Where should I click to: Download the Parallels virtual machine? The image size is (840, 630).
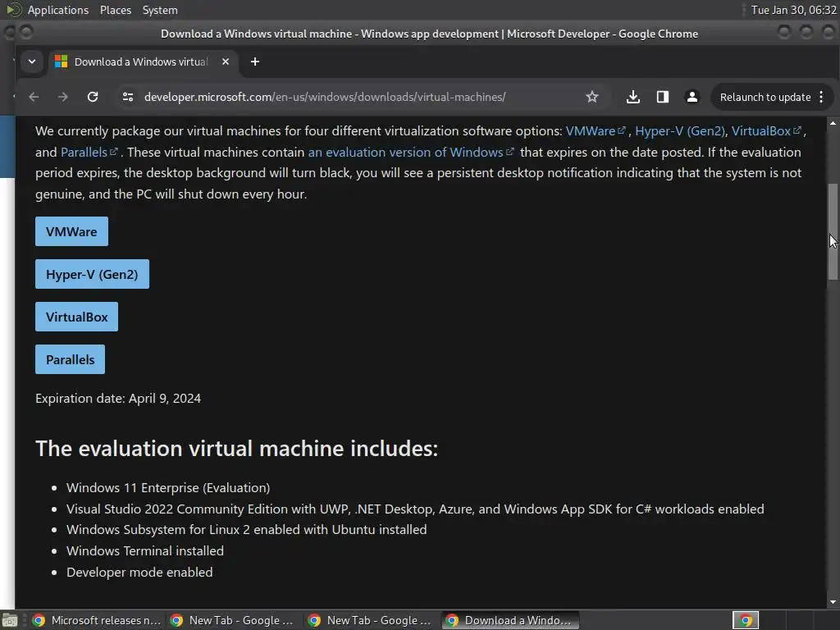(71, 359)
